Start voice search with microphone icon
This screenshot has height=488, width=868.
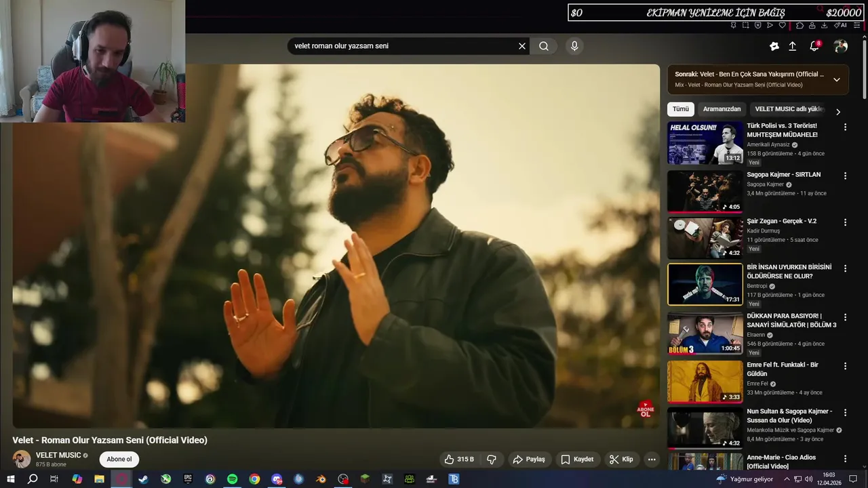coord(574,46)
